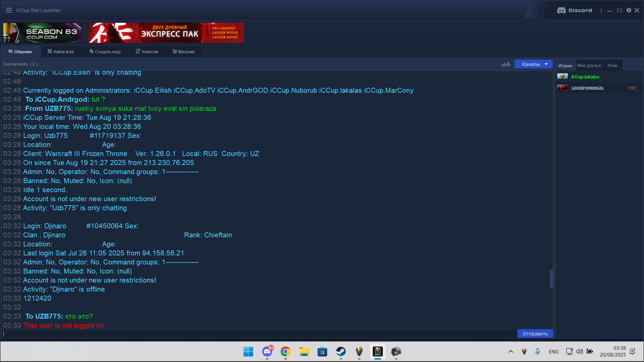This screenshot has width=644, height=362.
Task: Click 'Currently logged on Administrators' line
Action: [218, 90]
